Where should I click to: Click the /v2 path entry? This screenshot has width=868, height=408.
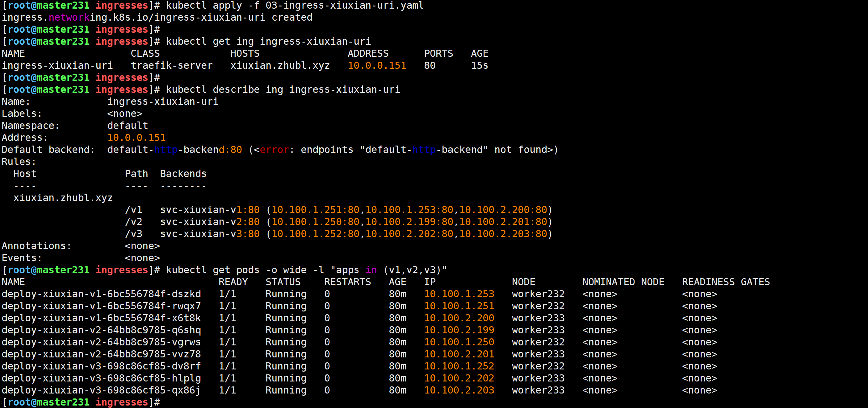tap(133, 222)
